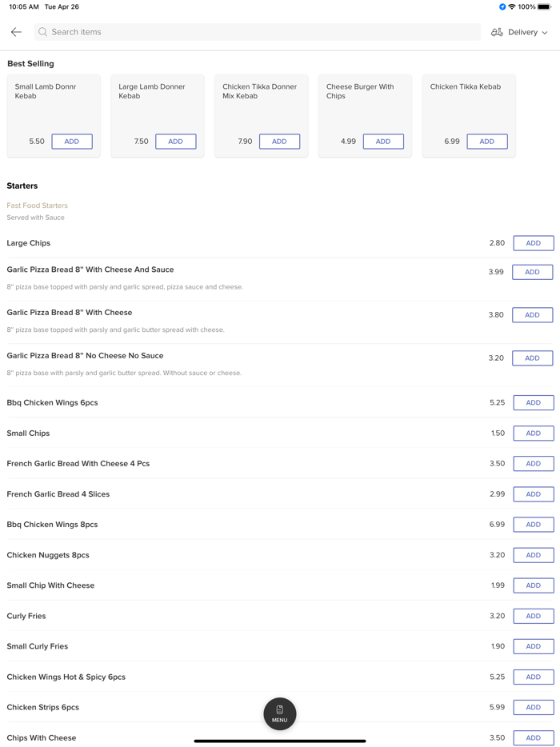The image size is (560, 747).
Task: Add Chicken Strips 6pcs
Action: (534, 708)
